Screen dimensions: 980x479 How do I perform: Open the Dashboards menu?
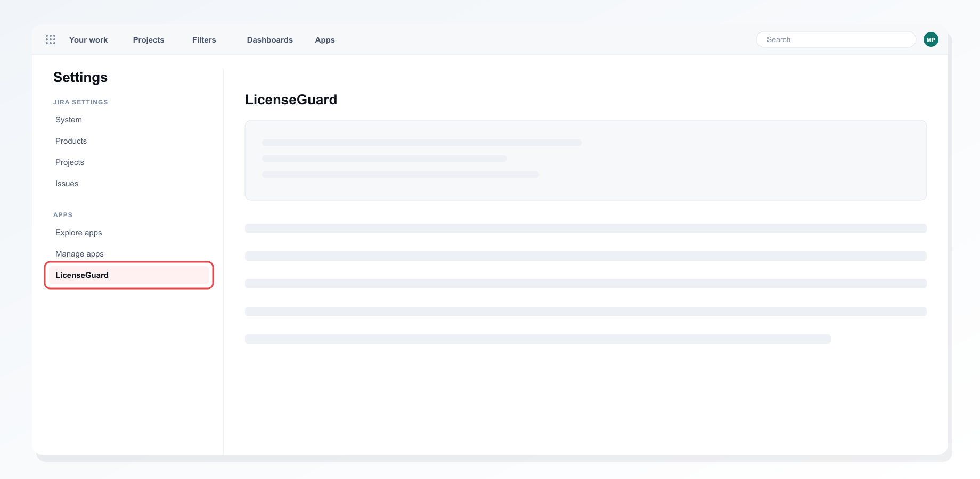(x=270, y=40)
